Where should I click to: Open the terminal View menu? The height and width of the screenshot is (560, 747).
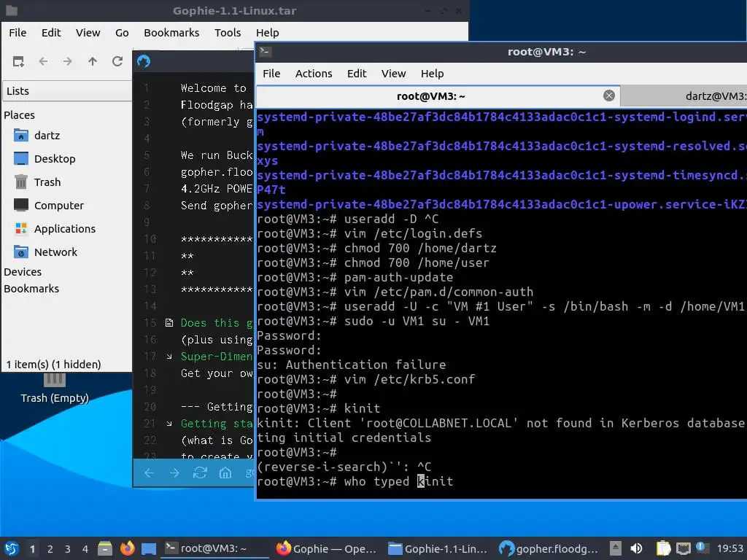click(x=393, y=74)
